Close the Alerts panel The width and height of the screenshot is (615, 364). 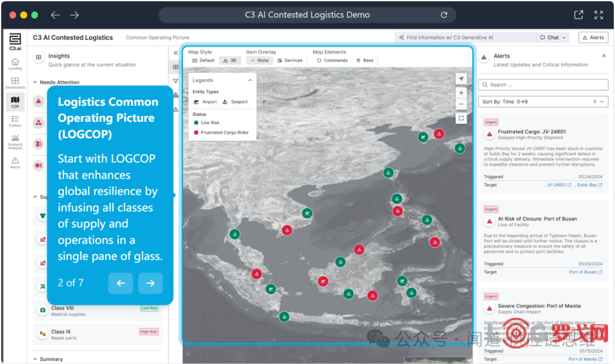coord(604,56)
